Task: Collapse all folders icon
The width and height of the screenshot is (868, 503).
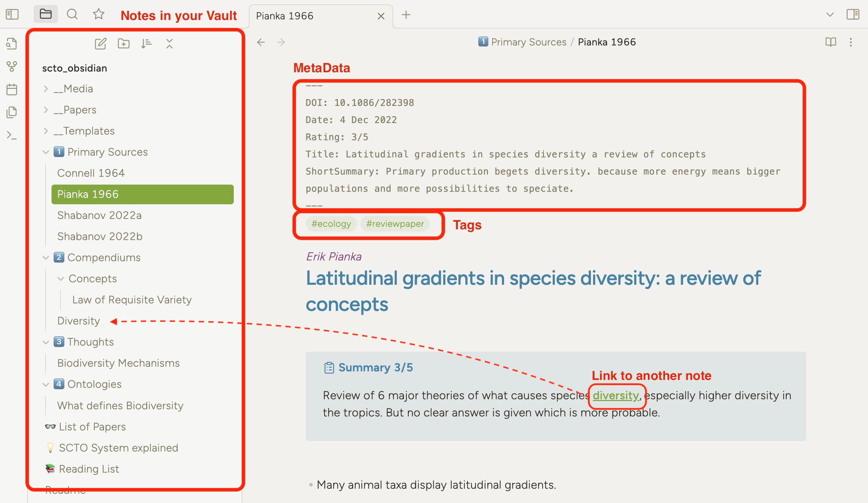Action: pyautogui.click(x=169, y=44)
